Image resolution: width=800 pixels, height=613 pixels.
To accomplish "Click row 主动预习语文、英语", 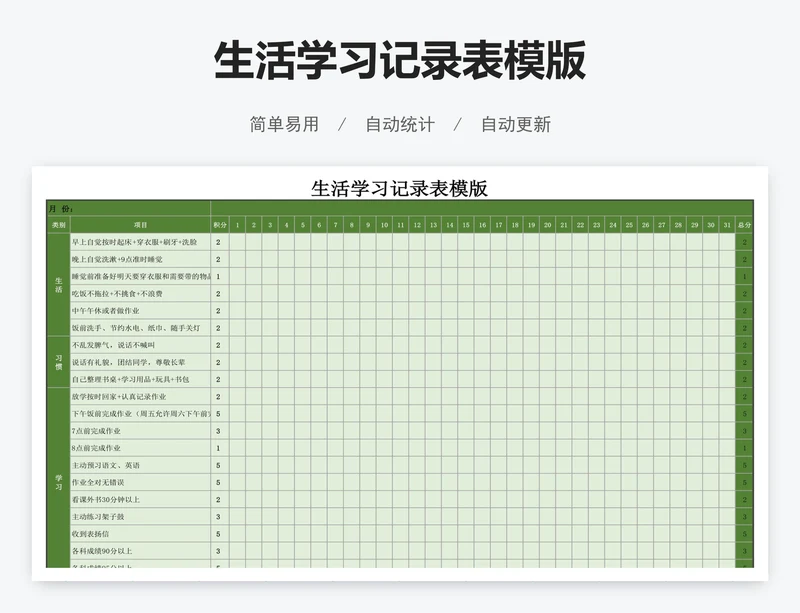I will 140,465.
